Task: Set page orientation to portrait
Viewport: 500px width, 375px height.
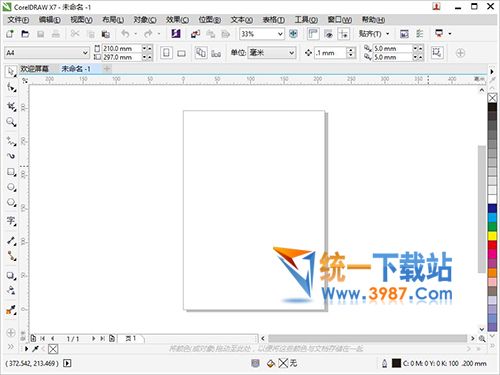Action: pos(166,53)
